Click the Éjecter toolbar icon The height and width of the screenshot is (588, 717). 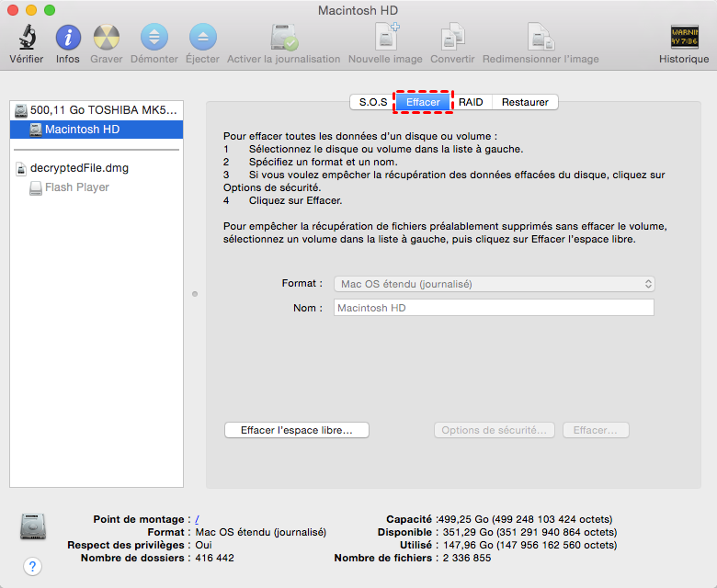(202, 38)
